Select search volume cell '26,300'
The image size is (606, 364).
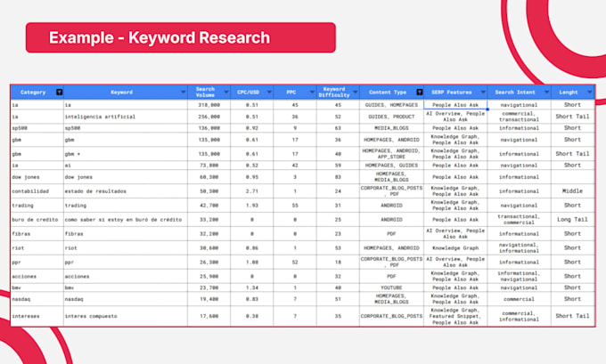pos(209,262)
